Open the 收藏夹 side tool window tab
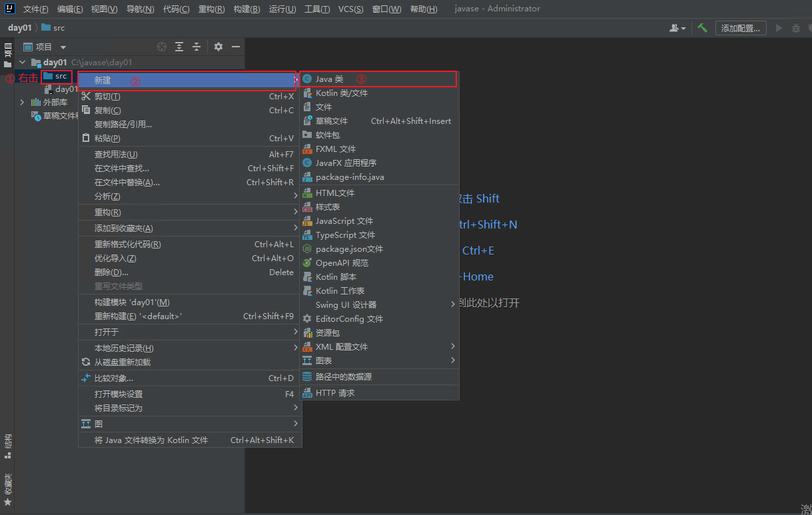The width and height of the screenshot is (812, 515). tap(7, 489)
